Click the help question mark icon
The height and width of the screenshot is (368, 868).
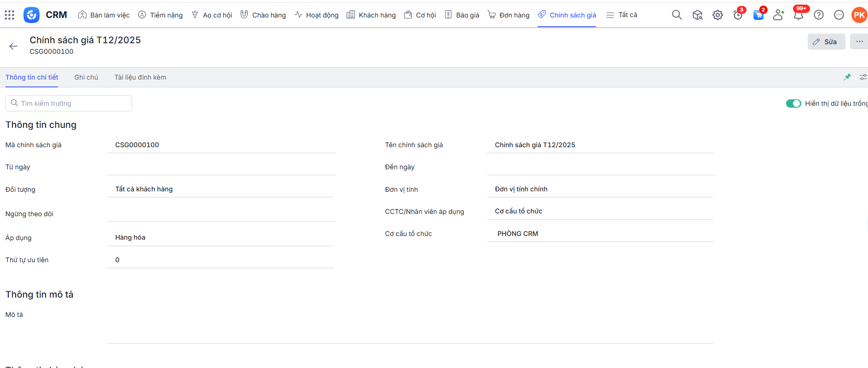point(819,15)
